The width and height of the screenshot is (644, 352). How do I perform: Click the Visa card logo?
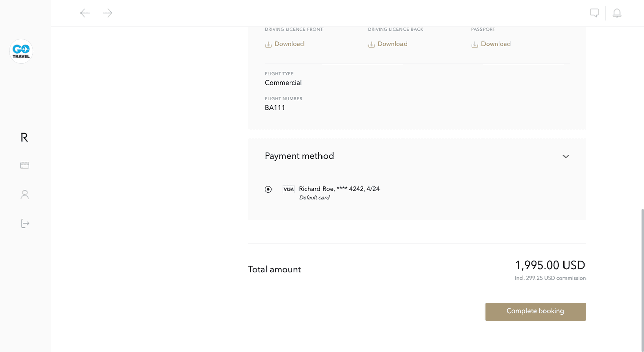click(x=288, y=189)
